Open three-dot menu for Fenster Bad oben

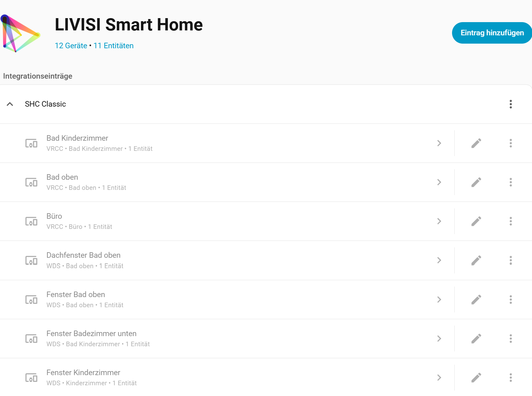point(510,300)
